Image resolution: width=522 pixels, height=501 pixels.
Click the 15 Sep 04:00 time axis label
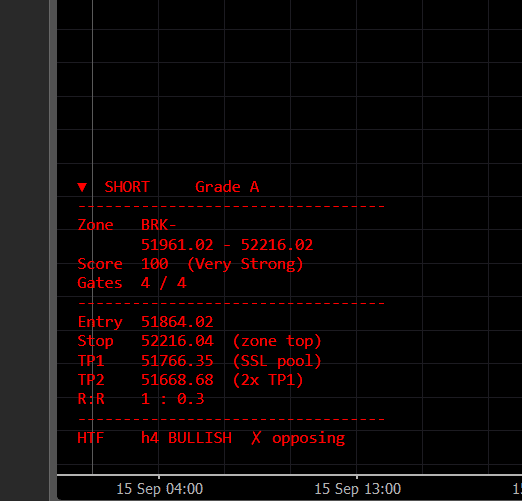159,489
